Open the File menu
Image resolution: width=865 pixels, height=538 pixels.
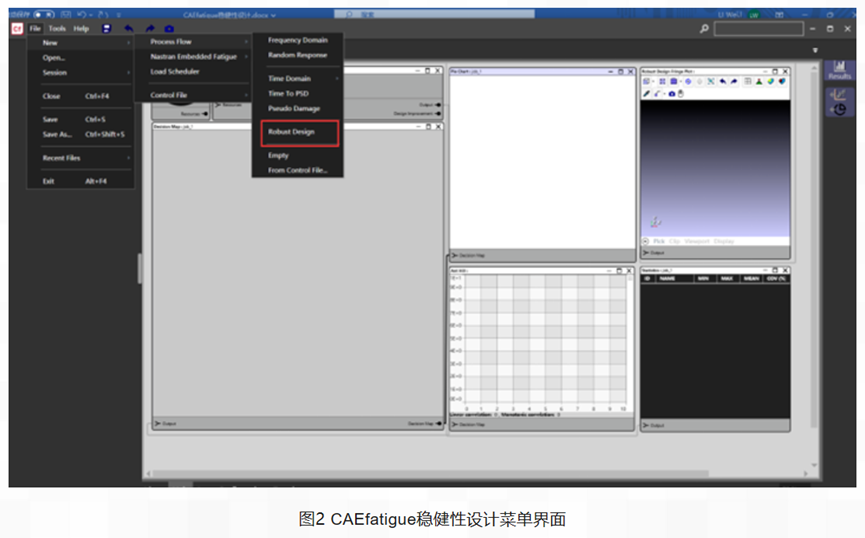[35, 28]
